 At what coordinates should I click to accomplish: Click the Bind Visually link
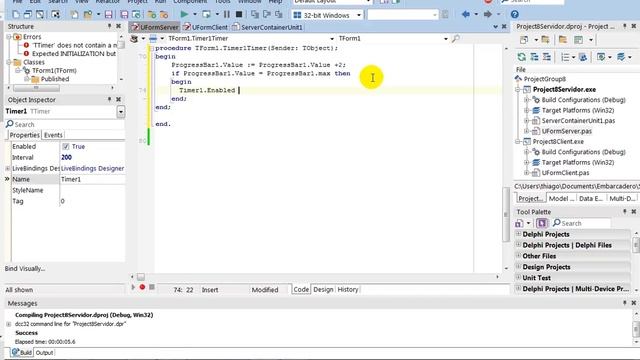click(25, 269)
